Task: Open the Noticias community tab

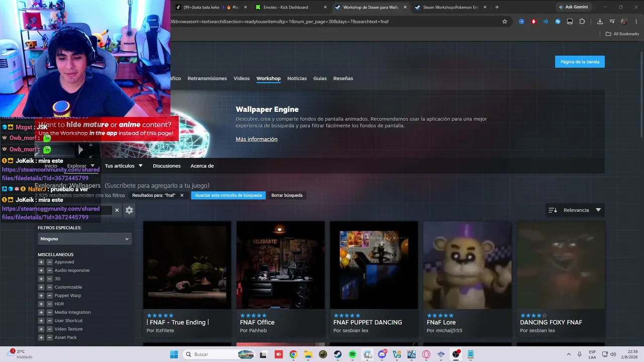Action: coord(297,78)
